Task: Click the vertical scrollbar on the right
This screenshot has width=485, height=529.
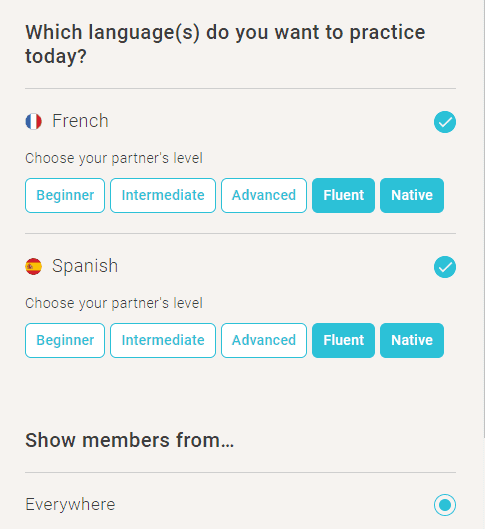Action: click(484, 219)
